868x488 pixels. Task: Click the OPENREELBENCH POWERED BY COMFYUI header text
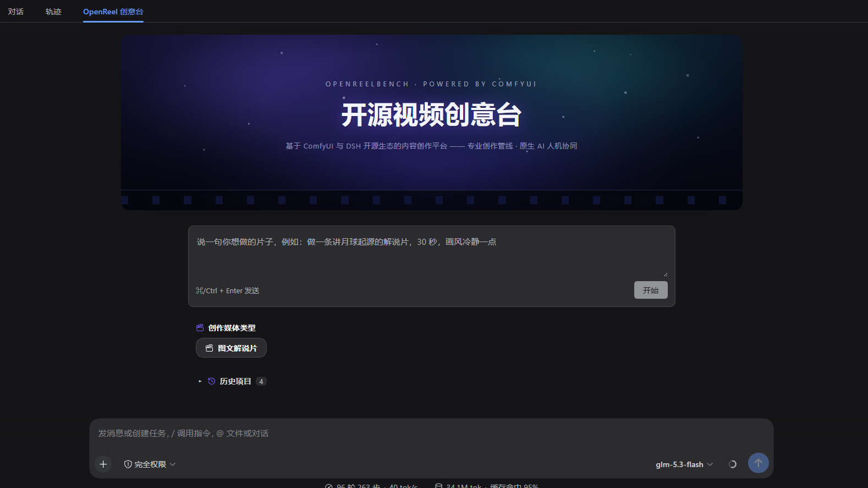tap(431, 84)
